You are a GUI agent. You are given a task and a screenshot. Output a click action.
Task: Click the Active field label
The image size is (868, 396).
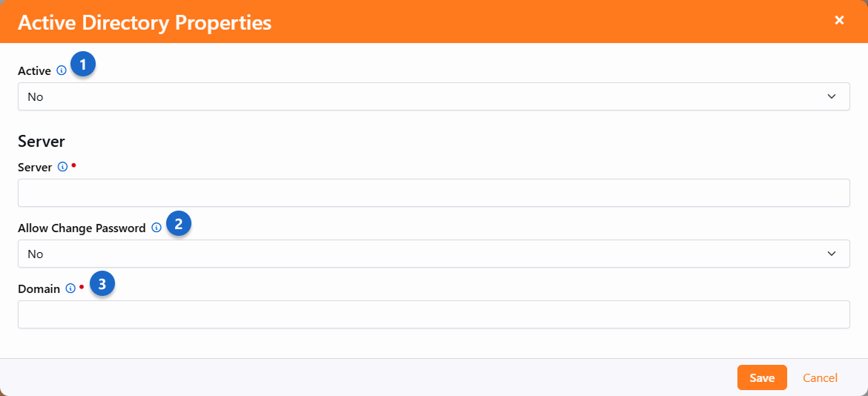(x=34, y=71)
